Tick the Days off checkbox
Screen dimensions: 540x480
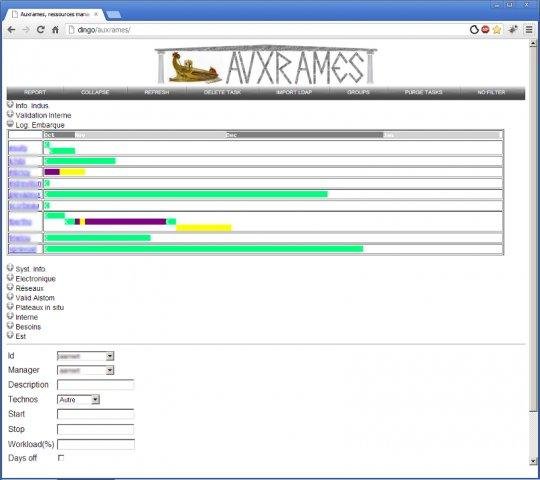tap(61, 458)
